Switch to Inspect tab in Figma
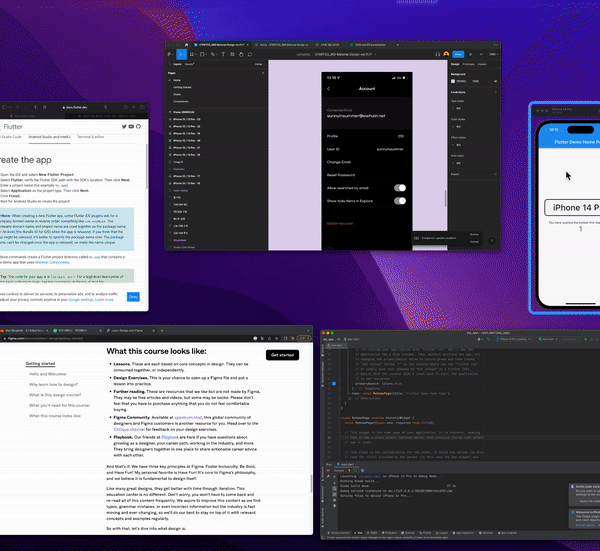The image size is (600, 551). [482, 64]
